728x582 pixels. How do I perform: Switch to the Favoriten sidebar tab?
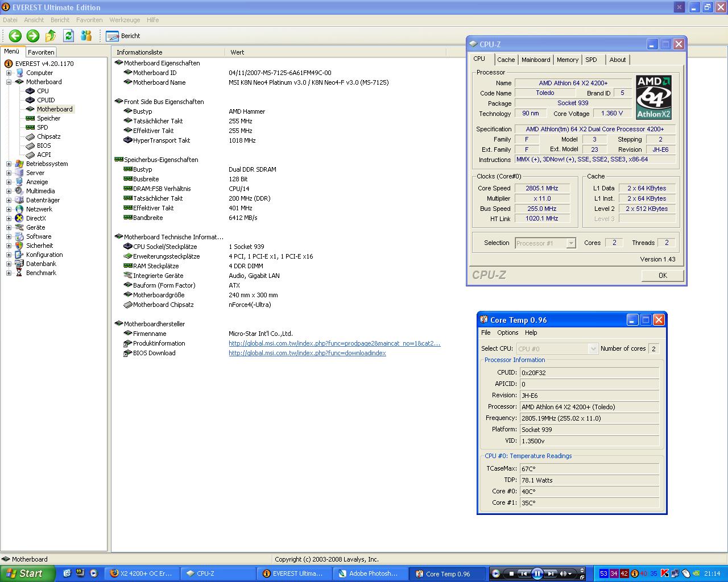coord(41,52)
